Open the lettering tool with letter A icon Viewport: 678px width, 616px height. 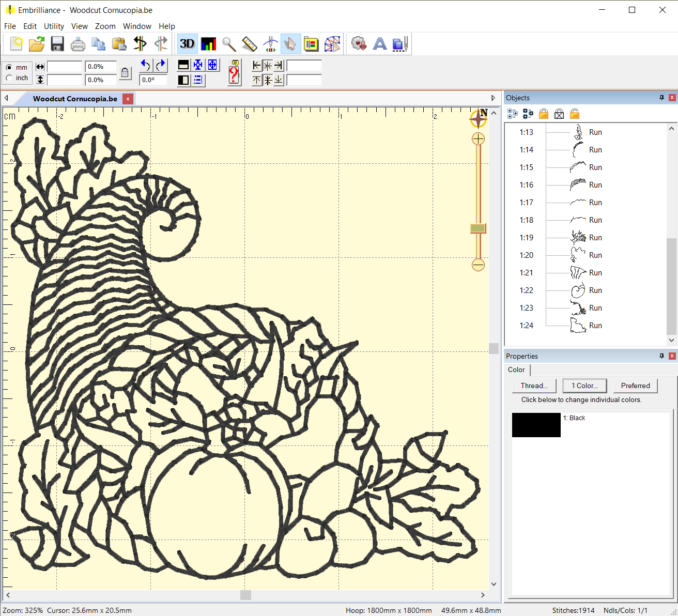coord(380,44)
